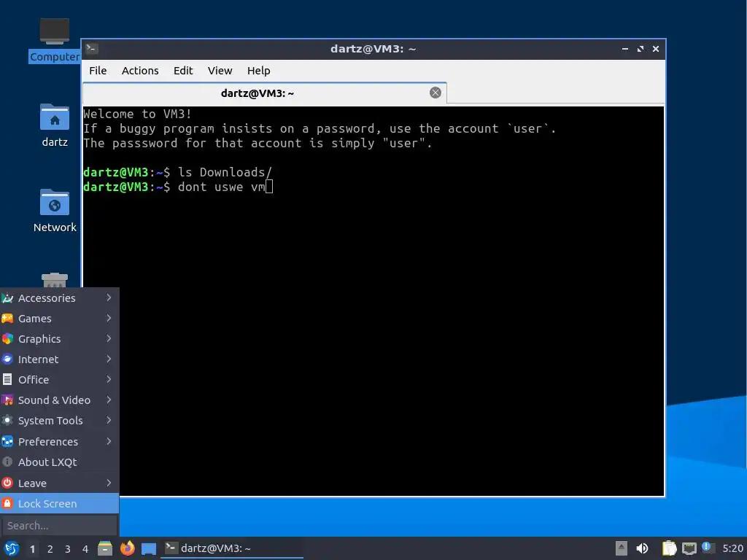Click the Sound & Video category icon
This screenshot has height=560, width=747.
pyautogui.click(x=7, y=400)
